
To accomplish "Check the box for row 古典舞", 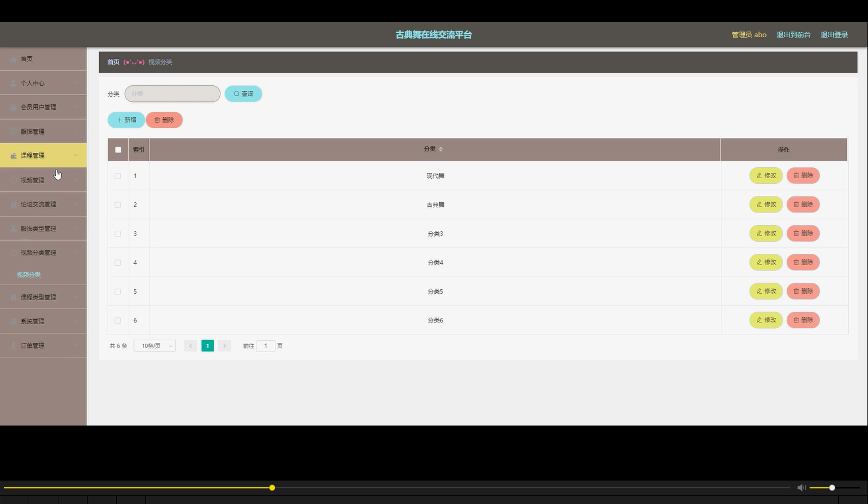I will [x=118, y=204].
